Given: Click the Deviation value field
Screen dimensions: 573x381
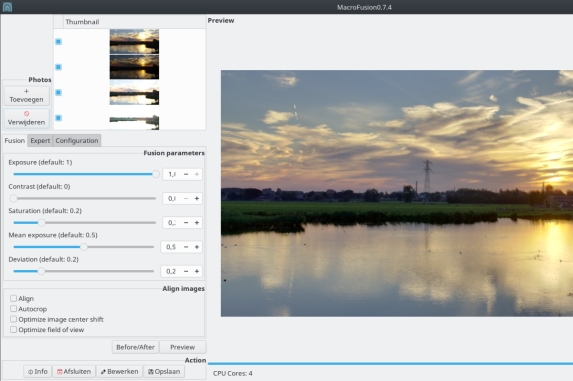Looking at the screenshot, I should click(x=171, y=271).
